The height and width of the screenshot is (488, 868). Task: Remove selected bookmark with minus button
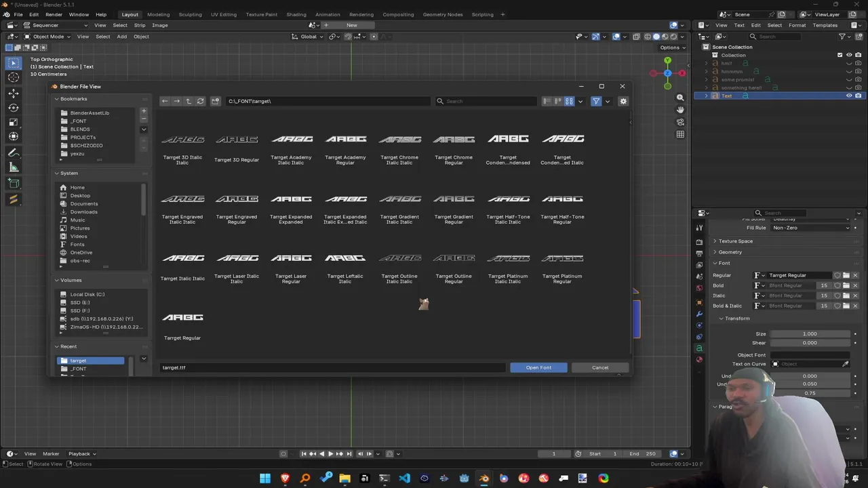pyautogui.click(x=144, y=119)
